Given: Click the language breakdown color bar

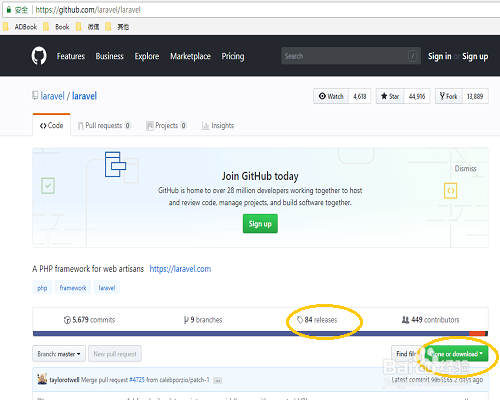Looking at the screenshot, I should click(260, 333).
